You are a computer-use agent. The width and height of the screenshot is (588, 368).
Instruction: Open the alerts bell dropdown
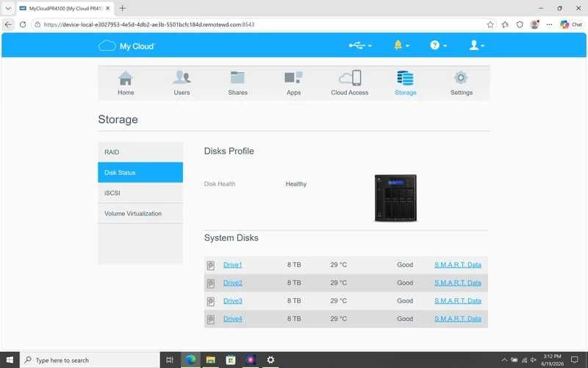click(401, 46)
